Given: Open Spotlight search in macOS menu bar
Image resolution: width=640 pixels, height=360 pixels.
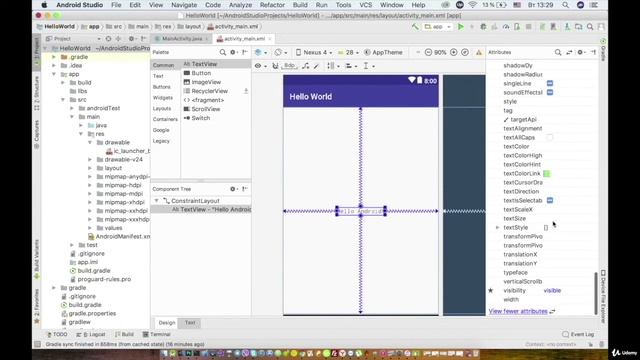Looking at the screenshot, I should 565,5.
